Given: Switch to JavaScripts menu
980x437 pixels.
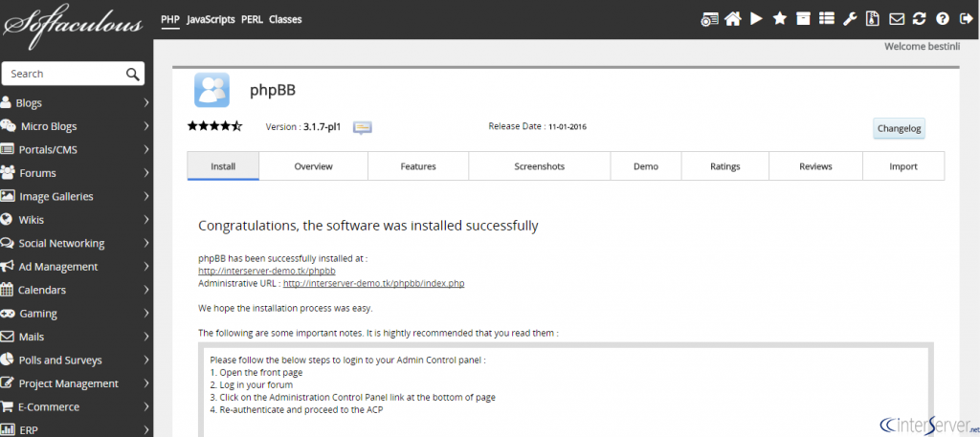Looking at the screenshot, I should pyautogui.click(x=211, y=19).
